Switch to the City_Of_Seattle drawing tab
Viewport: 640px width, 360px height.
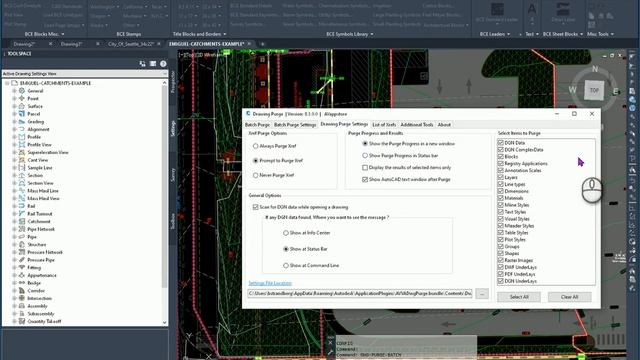131,44
